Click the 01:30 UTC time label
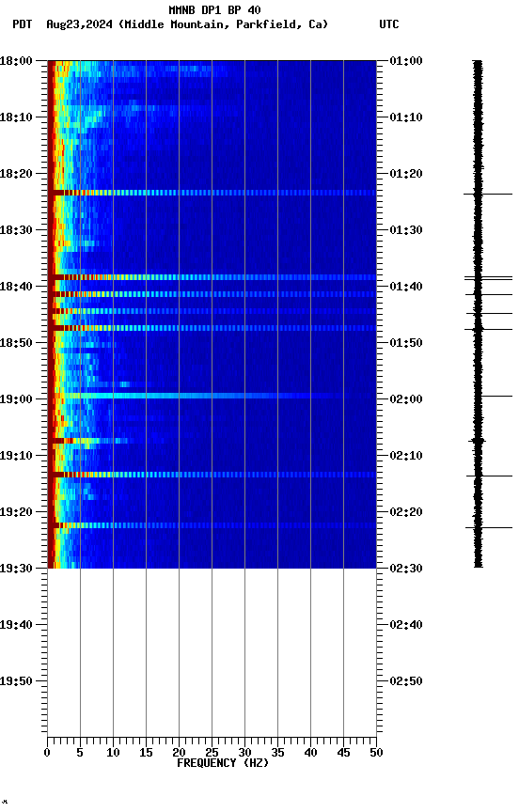Viewport: 519px width, 812px height. tap(406, 230)
